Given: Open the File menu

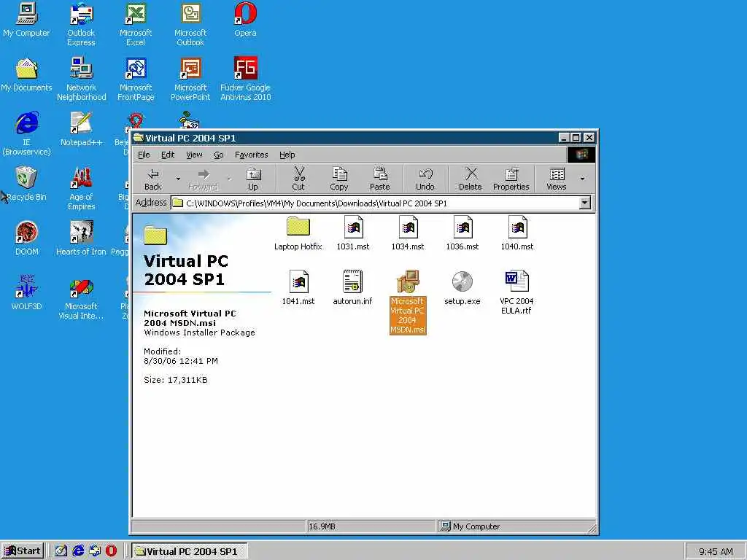Looking at the screenshot, I should pos(144,155).
